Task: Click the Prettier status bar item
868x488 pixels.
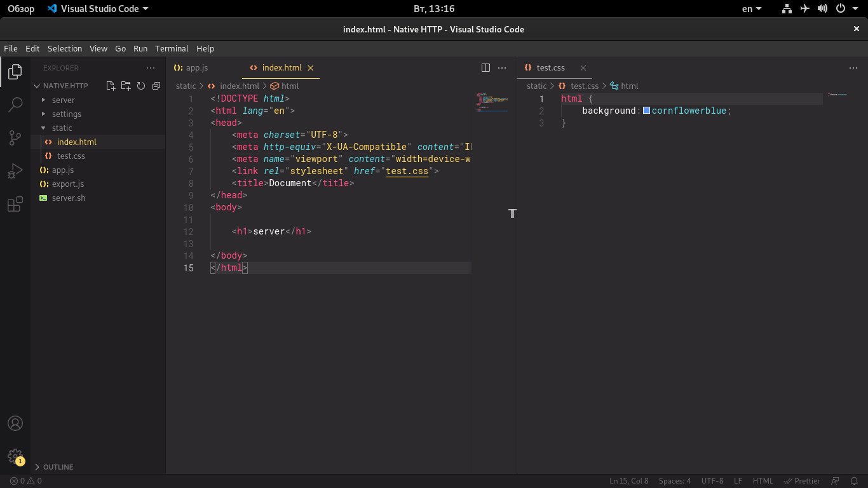Action: point(802,481)
